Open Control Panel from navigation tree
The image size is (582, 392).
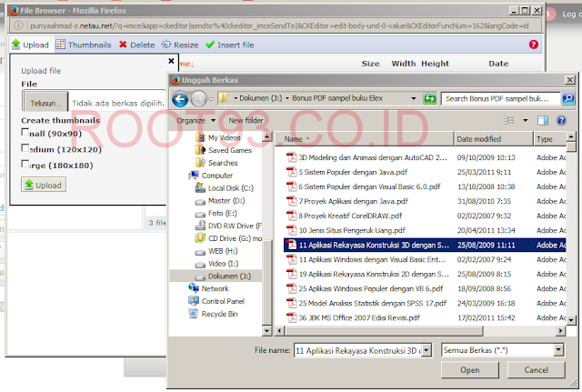[216, 301]
